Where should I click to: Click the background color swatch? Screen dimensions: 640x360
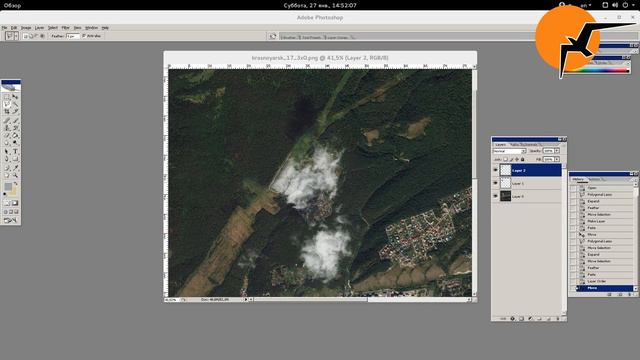14,192
